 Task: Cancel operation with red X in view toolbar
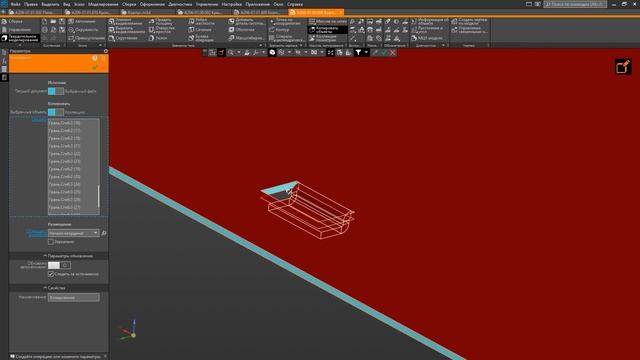pyautogui.click(x=393, y=52)
